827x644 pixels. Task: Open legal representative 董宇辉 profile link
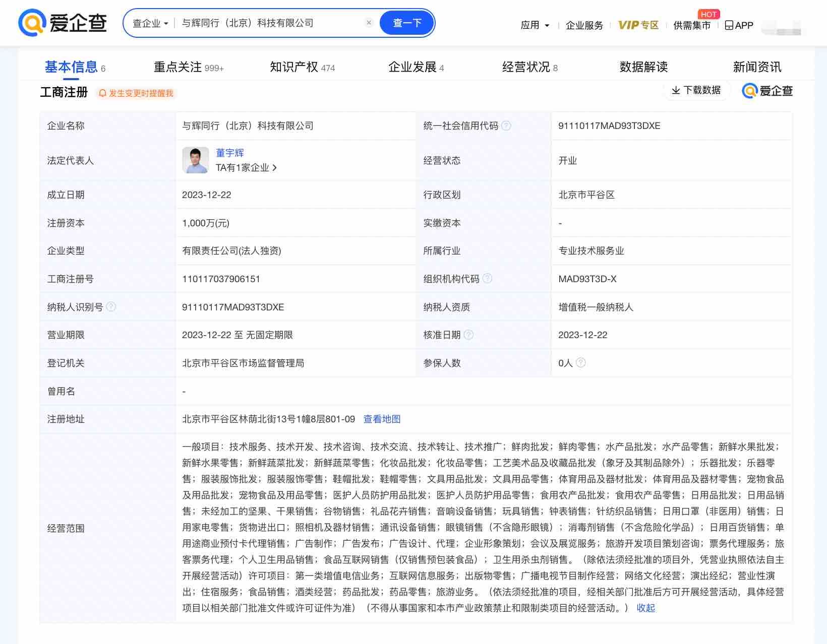point(229,153)
